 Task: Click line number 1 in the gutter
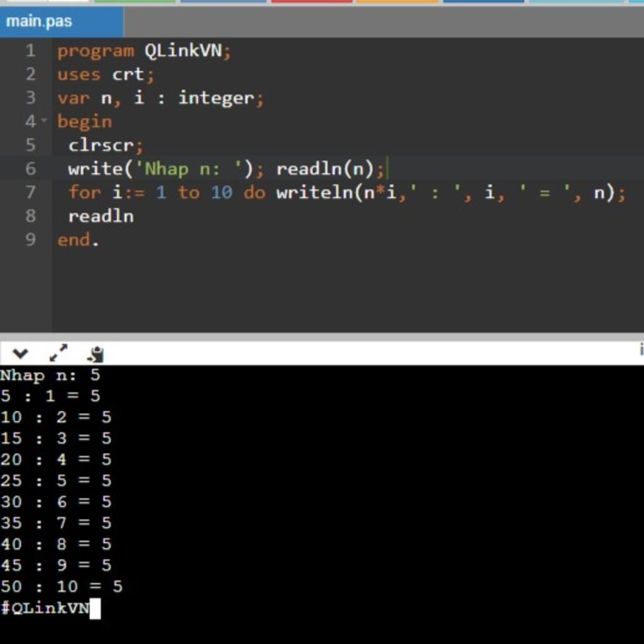point(30,51)
